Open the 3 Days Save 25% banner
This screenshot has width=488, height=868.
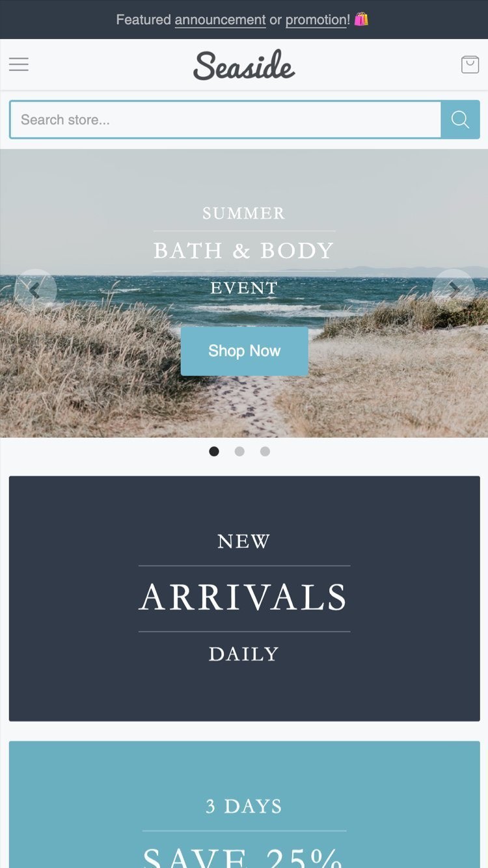244,805
